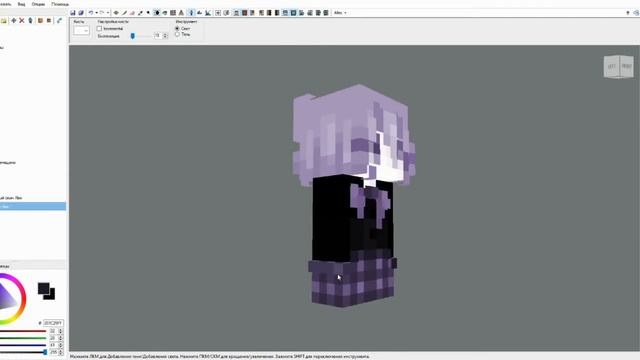Click the blue channel spinner arrows
Image resolution: width=640 pixels, height=360 pixels.
click(x=61, y=345)
